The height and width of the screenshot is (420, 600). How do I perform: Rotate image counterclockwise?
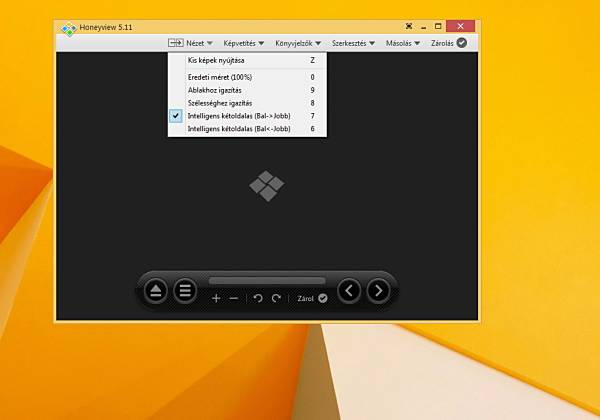[x=258, y=298]
